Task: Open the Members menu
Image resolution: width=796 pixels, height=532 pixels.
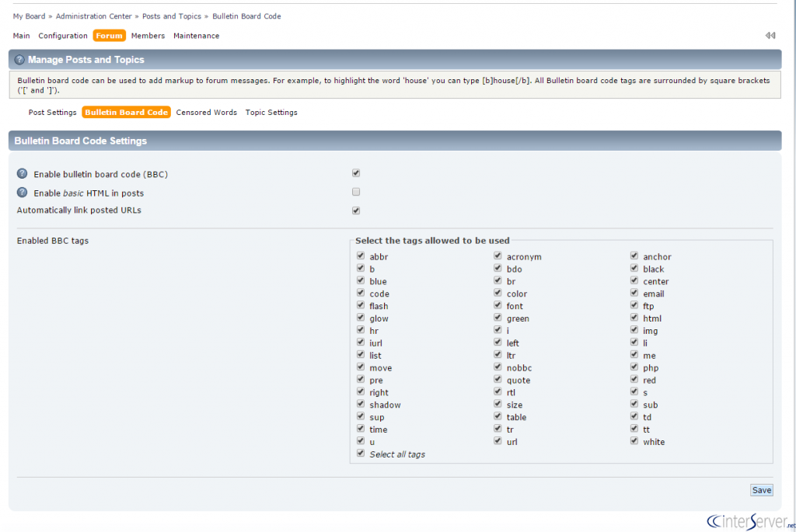Action: point(148,36)
